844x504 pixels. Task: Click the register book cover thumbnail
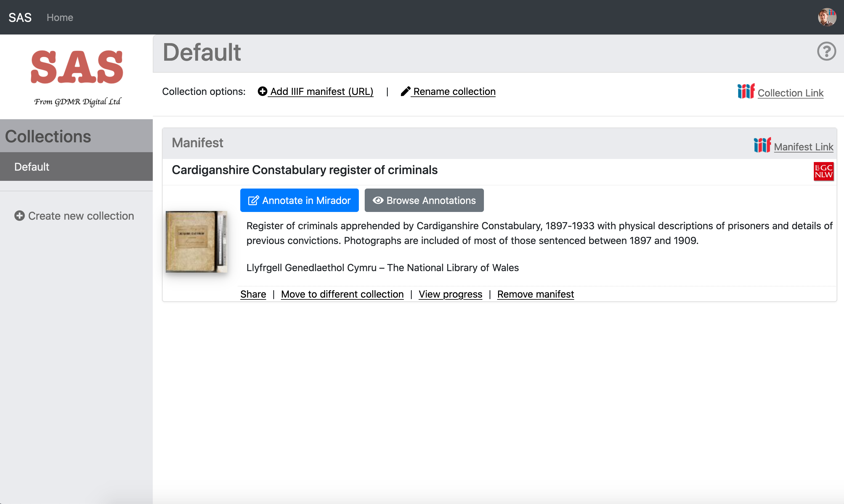pos(196,242)
